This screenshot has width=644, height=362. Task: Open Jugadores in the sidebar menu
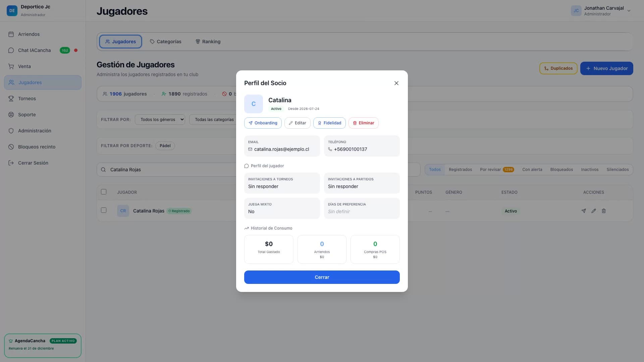coord(43,82)
